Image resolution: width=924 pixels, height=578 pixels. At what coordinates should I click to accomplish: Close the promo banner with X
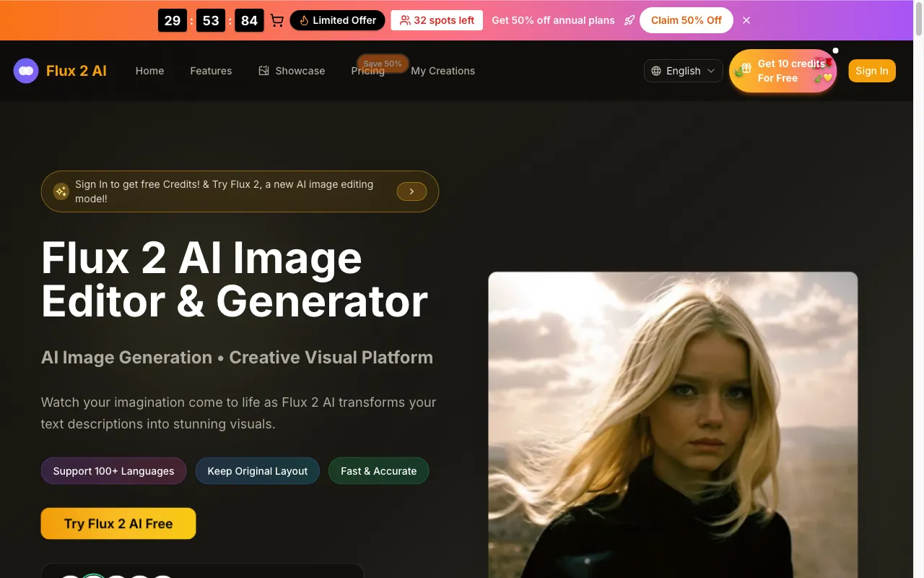coord(746,20)
